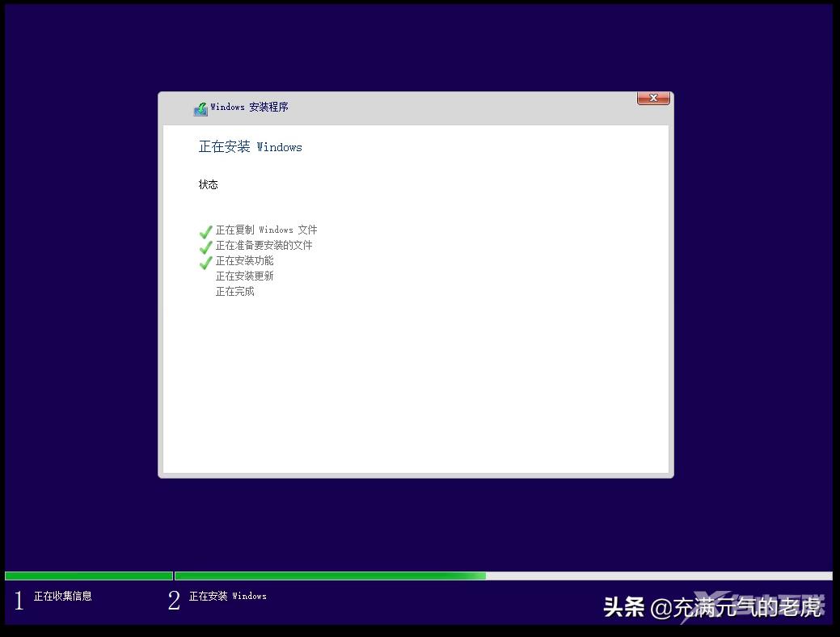Click the 正在收集信息 step label
This screenshot has height=637, width=840.
click(63, 597)
